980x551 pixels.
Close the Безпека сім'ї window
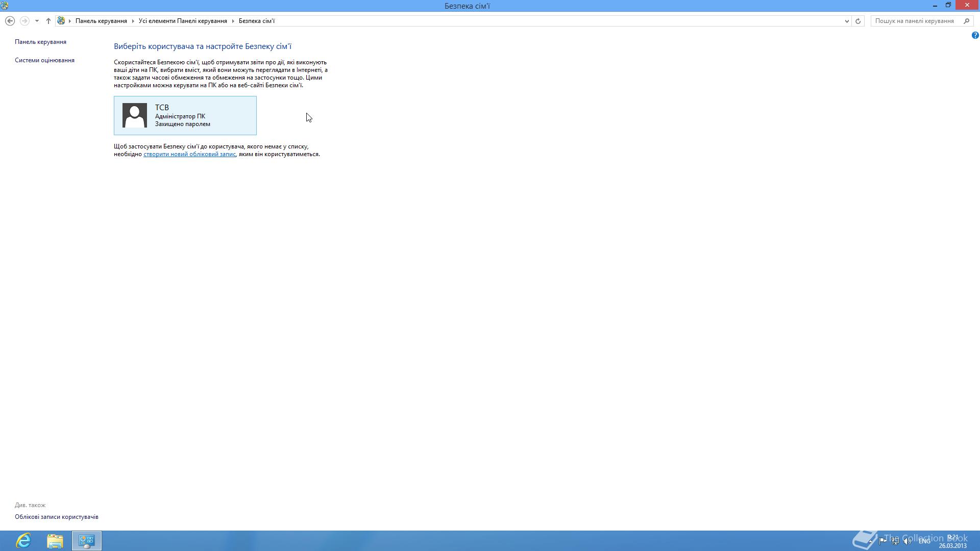967,6
